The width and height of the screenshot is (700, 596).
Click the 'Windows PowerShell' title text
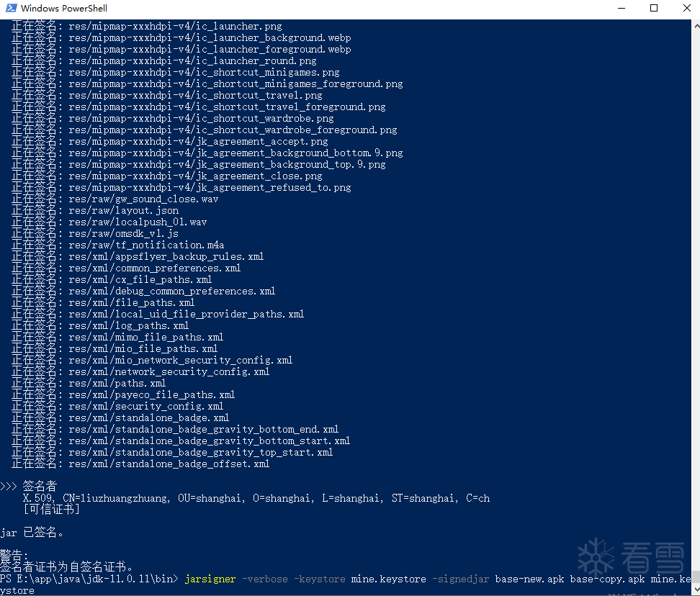pyautogui.click(x=64, y=8)
